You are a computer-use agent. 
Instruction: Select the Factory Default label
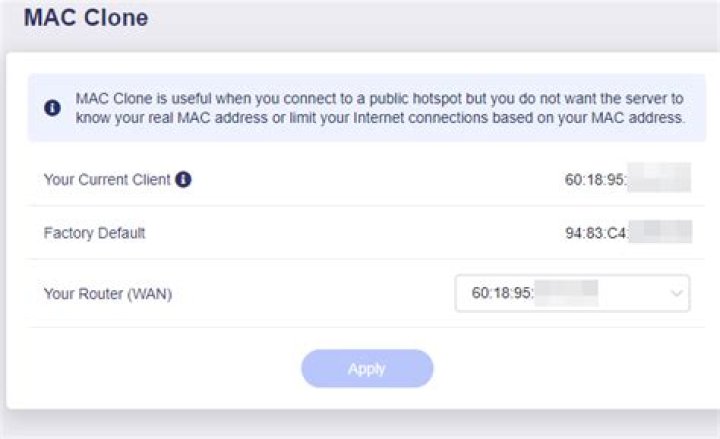tap(95, 233)
